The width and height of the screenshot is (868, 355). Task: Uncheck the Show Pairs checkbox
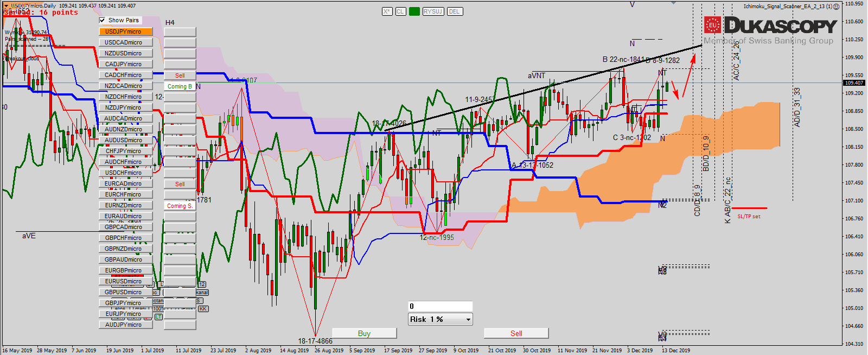(x=103, y=20)
